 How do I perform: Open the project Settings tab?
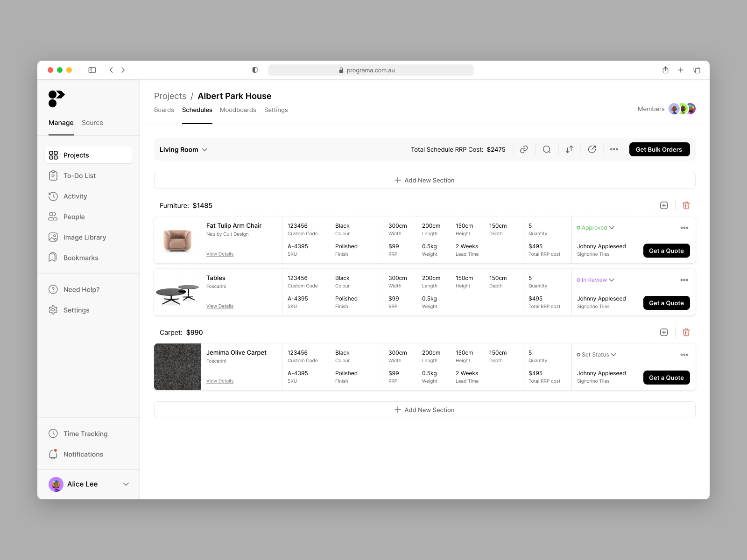(276, 110)
